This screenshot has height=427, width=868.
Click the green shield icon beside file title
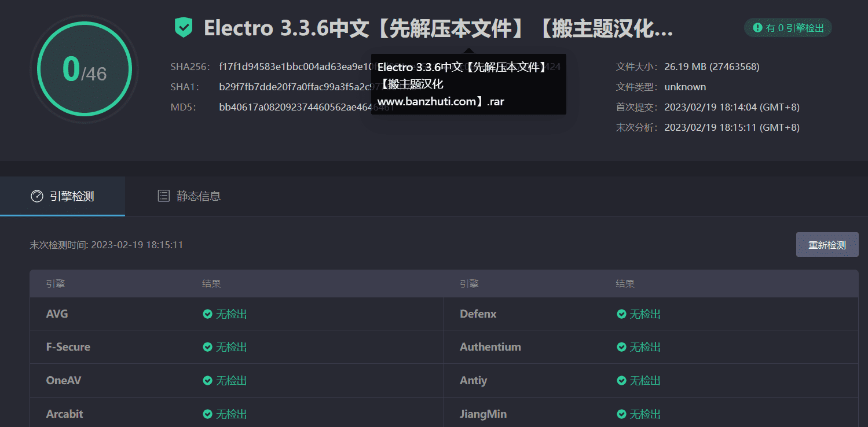184,27
